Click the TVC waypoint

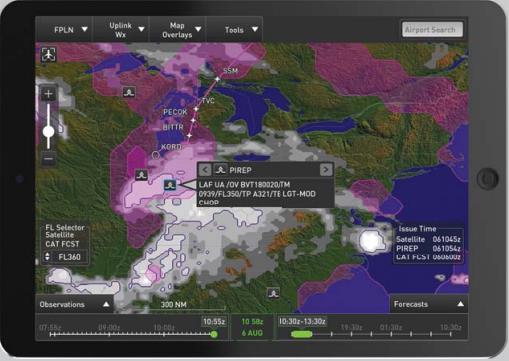click(196, 109)
